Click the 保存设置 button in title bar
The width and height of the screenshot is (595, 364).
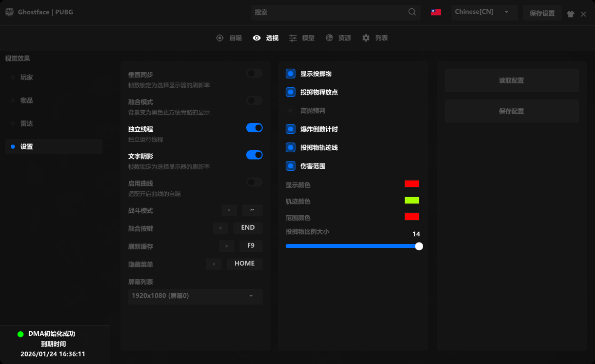(x=542, y=13)
